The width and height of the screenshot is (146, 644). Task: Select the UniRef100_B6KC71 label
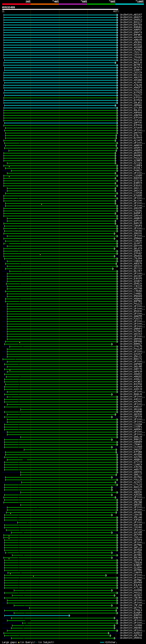tap(131, 359)
